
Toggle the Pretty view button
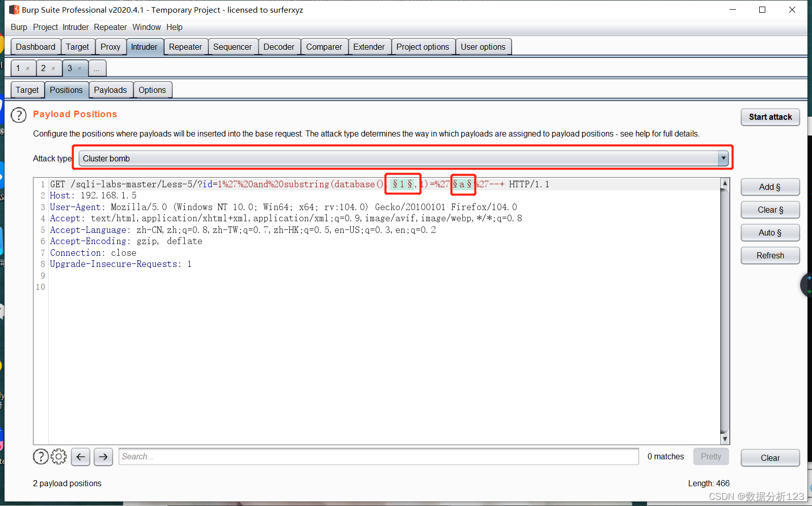click(711, 456)
